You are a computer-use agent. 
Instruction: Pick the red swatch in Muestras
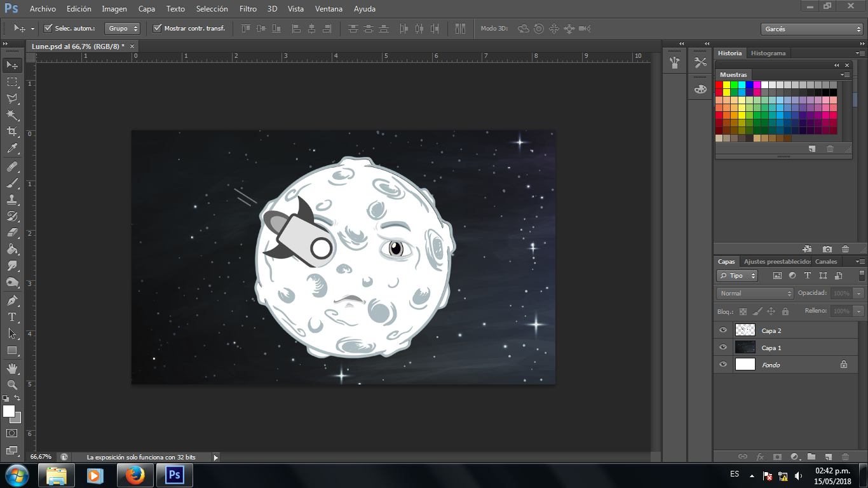pyautogui.click(x=719, y=85)
